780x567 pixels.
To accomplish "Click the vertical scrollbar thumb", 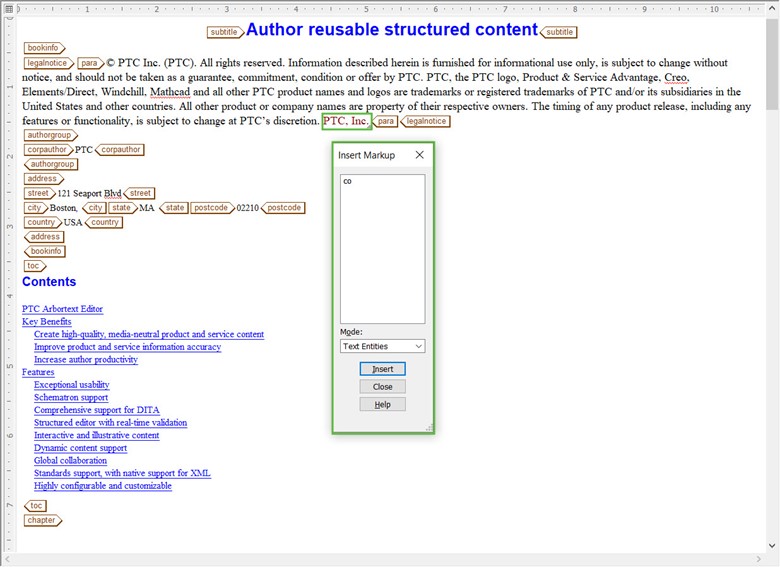I will [772, 64].
